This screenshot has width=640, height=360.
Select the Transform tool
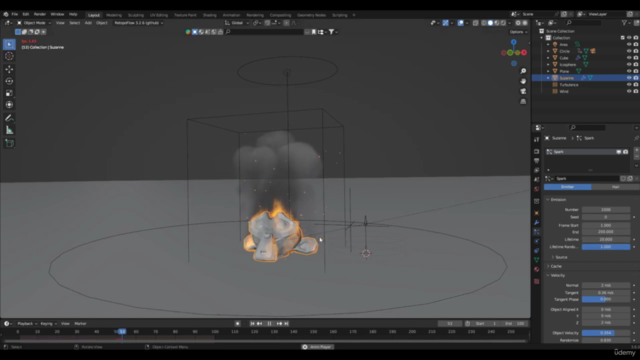[x=9, y=105]
